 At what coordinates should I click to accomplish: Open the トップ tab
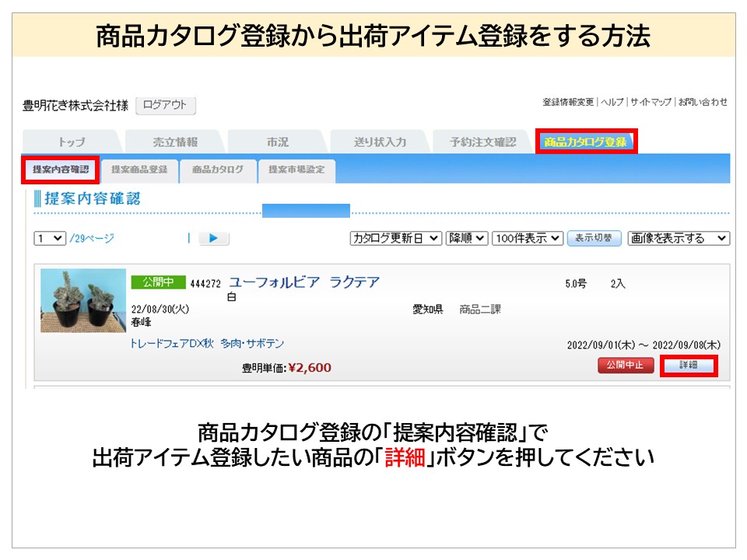pos(72,142)
